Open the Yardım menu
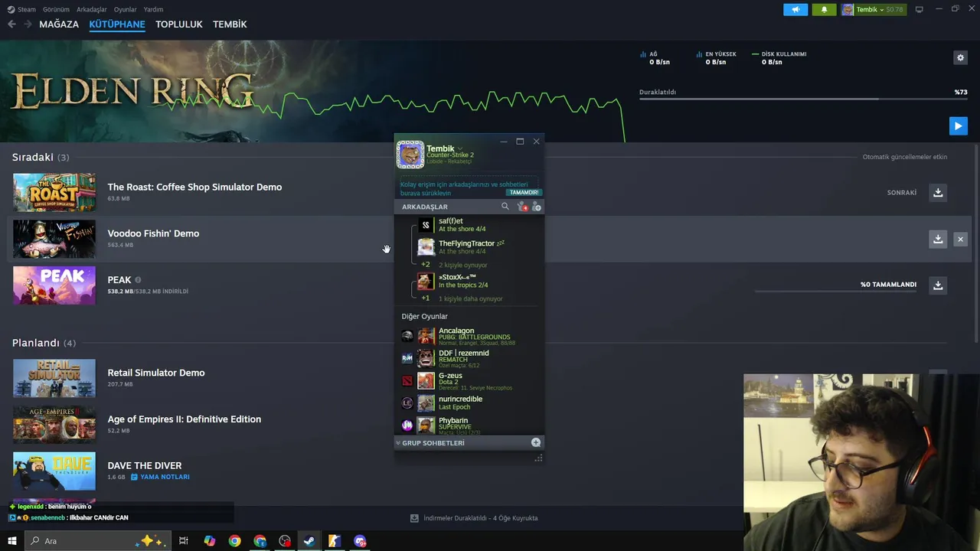This screenshot has height=551, width=980. pyautogui.click(x=153, y=9)
